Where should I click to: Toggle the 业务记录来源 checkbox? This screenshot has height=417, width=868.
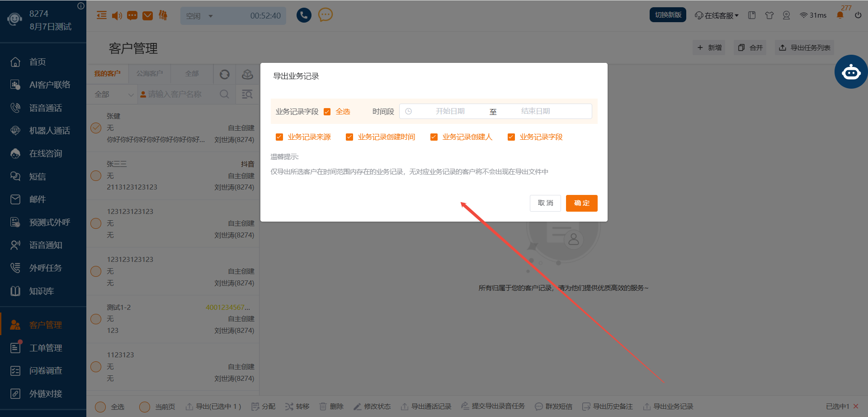pos(279,137)
